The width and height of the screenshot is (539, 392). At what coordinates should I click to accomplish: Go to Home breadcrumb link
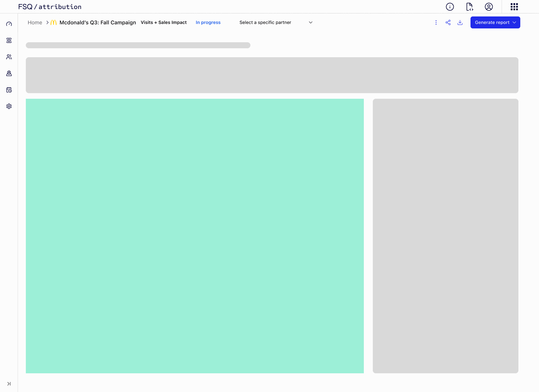click(35, 22)
